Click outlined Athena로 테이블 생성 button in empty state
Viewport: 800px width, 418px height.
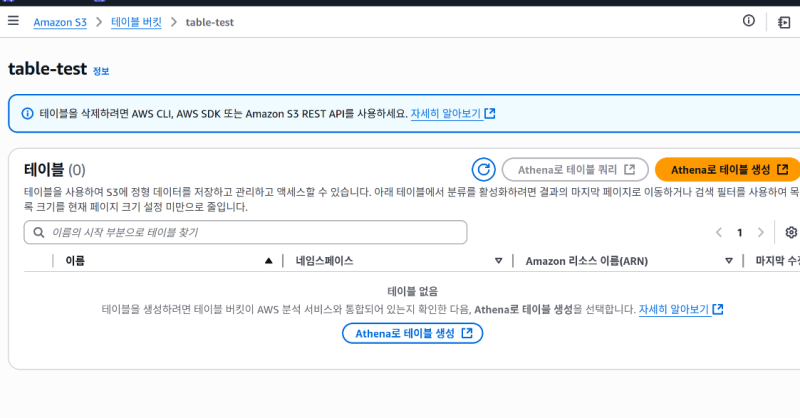(412, 333)
